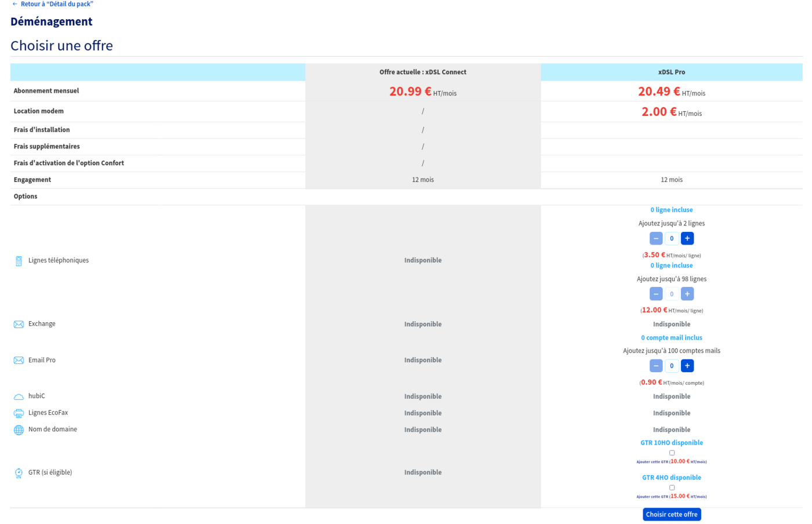Tick the GTR 4HO option checkbox
Screen dimensions: 812x524
pos(672,487)
